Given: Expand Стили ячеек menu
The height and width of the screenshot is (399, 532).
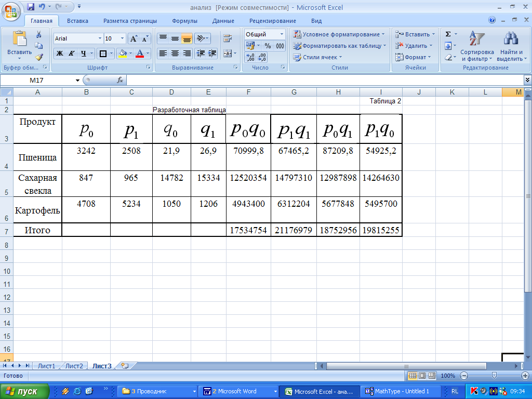Looking at the screenshot, I should [x=317, y=57].
